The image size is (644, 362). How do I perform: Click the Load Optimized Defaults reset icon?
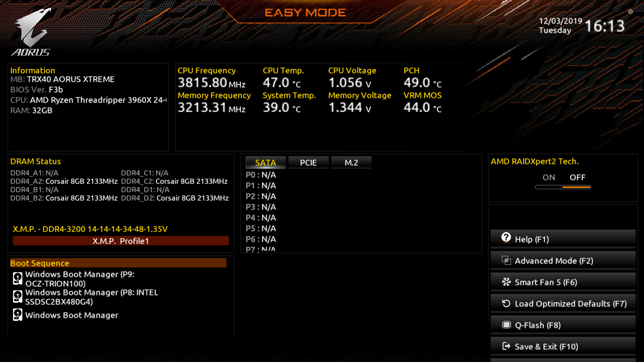coord(506,303)
